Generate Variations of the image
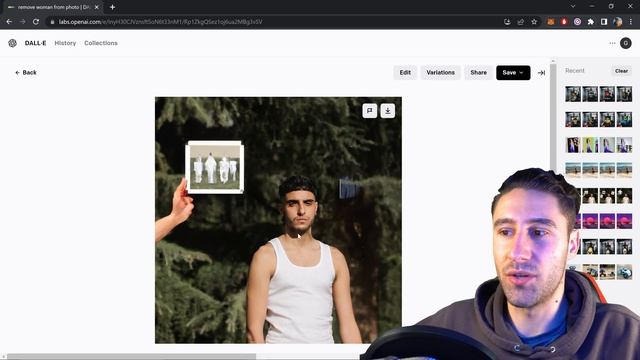Viewport: 640px width, 360px height. (440, 73)
